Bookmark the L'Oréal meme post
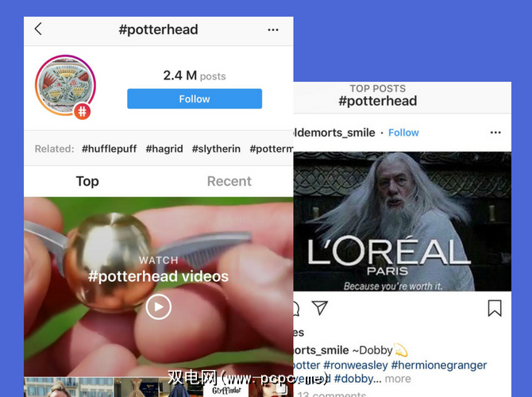The width and height of the screenshot is (532, 397). 495,308
